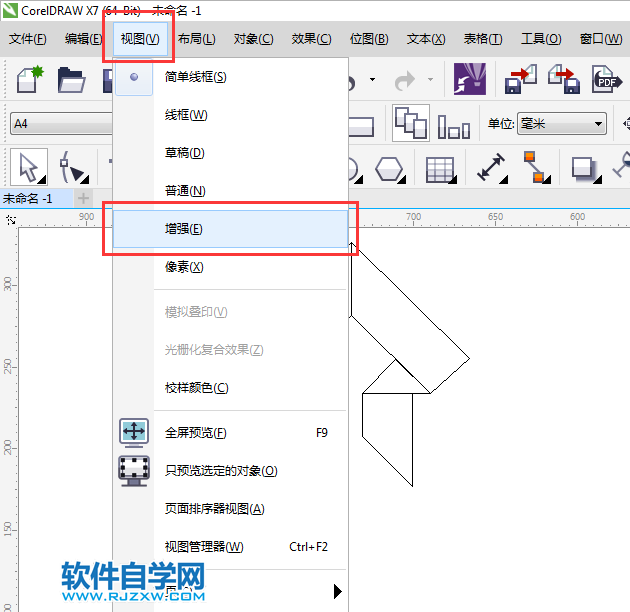The height and width of the screenshot is (612, 630).
Task: Open the 表格(T) menu
Action: (483, 39)
